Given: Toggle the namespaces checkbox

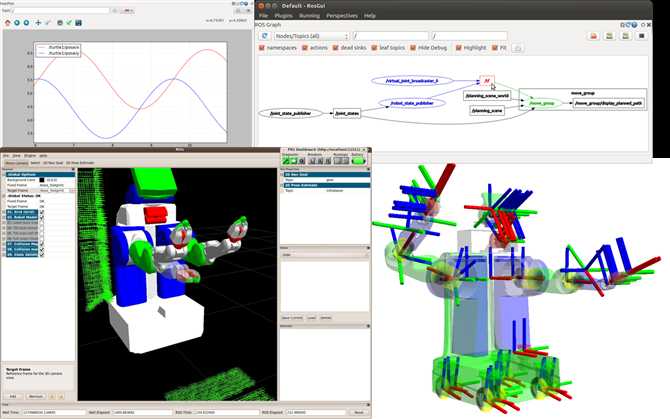Looking at the screenshot, I should coord(262,48).
